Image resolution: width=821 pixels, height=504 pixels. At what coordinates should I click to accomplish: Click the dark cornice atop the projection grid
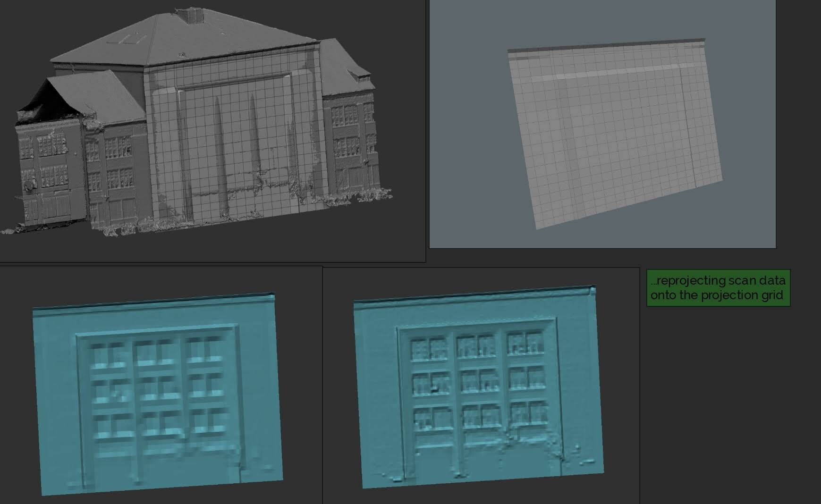(607, 45)
